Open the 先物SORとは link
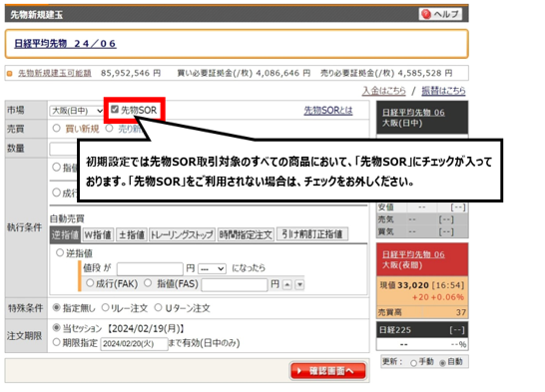This screenshot has width=545, height=392. click(x=328, y=111)
